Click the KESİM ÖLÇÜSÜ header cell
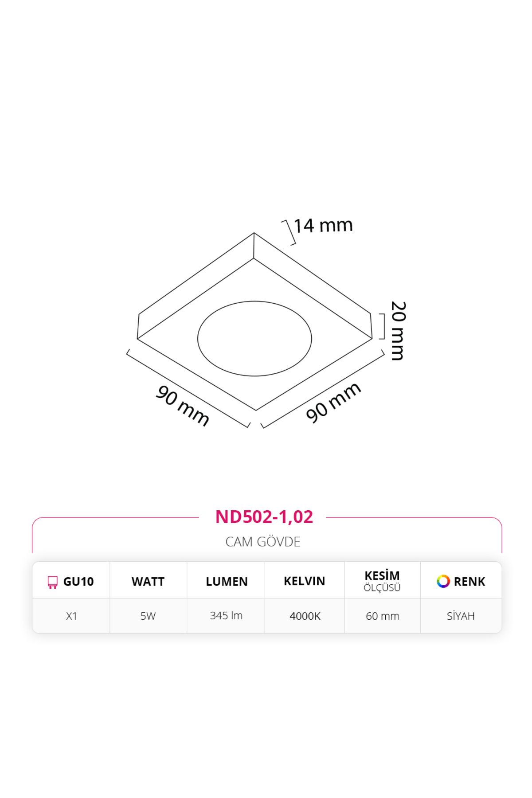This screenshot has width=532, height=798. (382, 581)
